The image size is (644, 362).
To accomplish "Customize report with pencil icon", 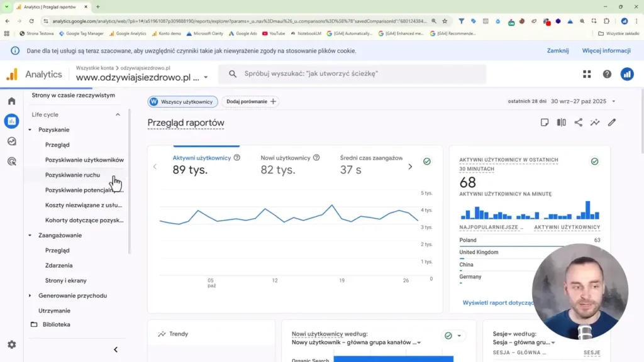I will tap(612, 123).
